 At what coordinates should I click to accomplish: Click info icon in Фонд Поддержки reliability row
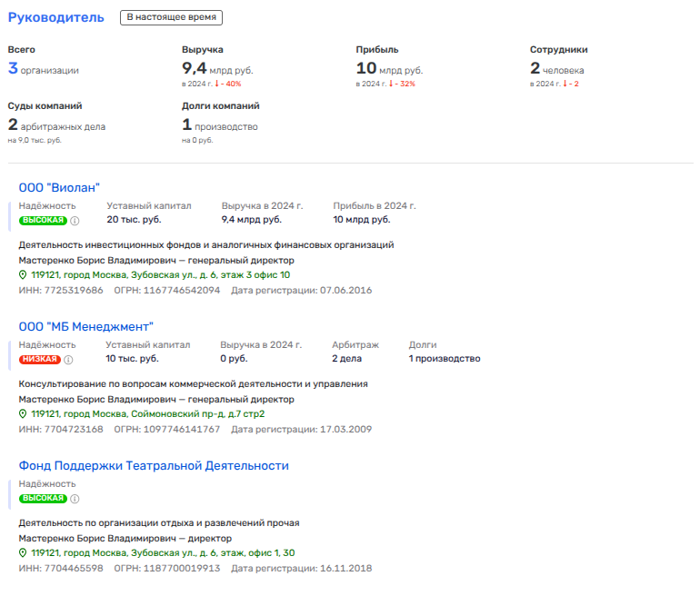[x=75, y=498]
